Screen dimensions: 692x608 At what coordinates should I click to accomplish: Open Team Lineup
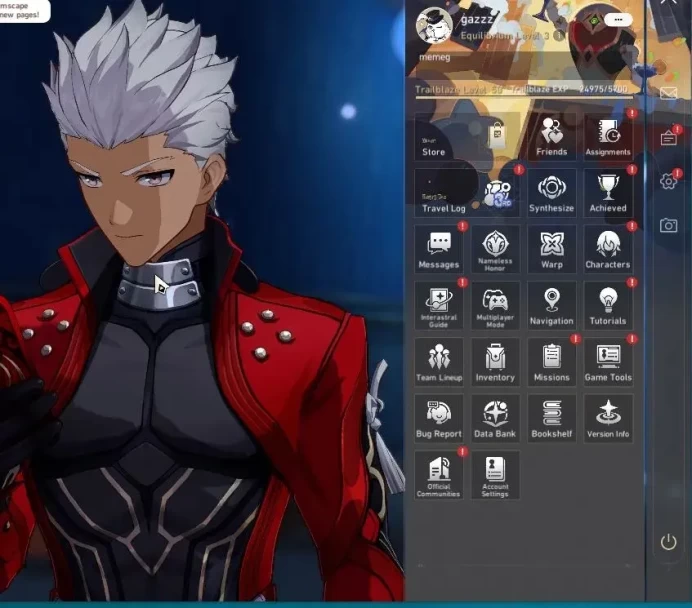pos(439,362)
